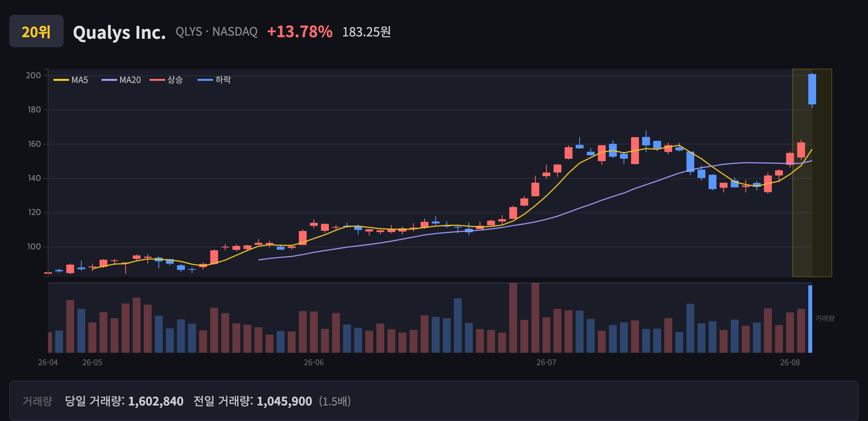868x421 pixels.
Task: Click the 180 price axis label
Action: click(34, 110)
